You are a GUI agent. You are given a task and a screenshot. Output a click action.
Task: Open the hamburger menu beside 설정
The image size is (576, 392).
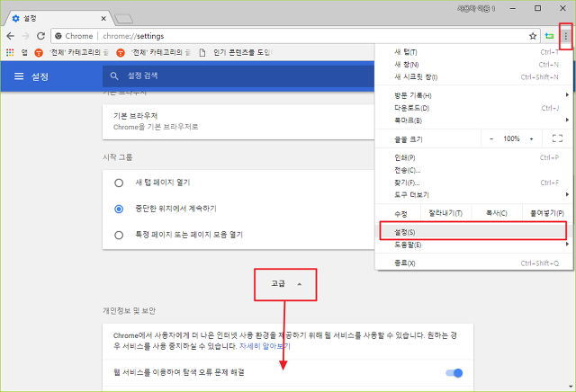pyautogui.click(x=19, y=76)
